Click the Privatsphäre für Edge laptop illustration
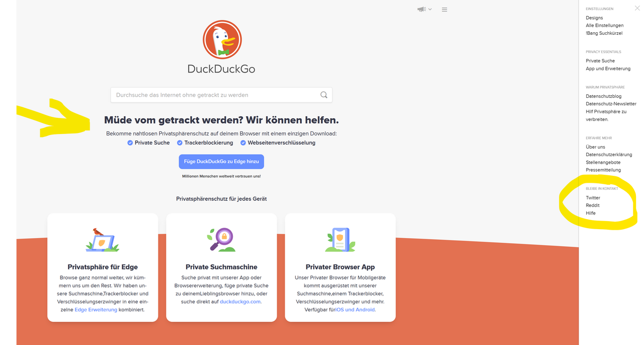 pos(103,240)
